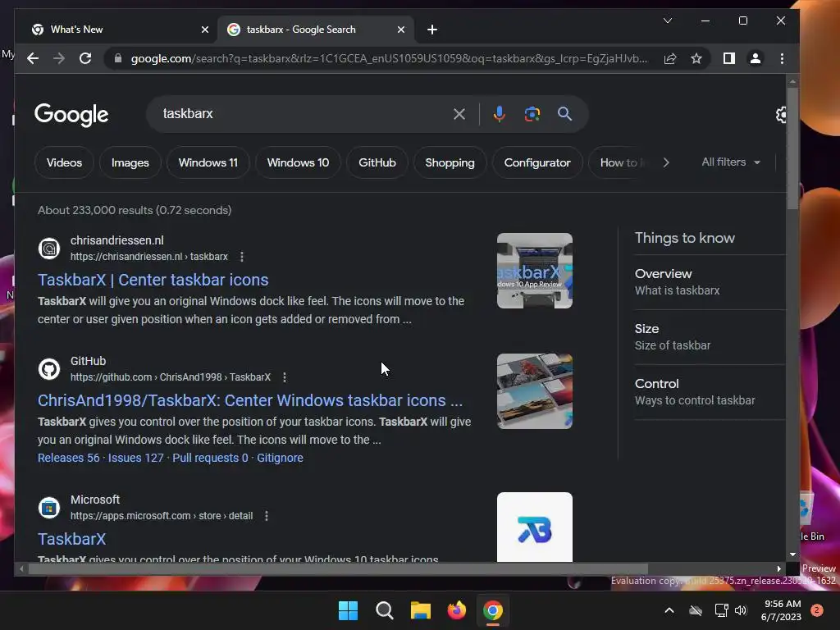840x630 pixels.
Task: Click the taskbarx search input field
Action: pyautogui.click(x=303, y=114)
